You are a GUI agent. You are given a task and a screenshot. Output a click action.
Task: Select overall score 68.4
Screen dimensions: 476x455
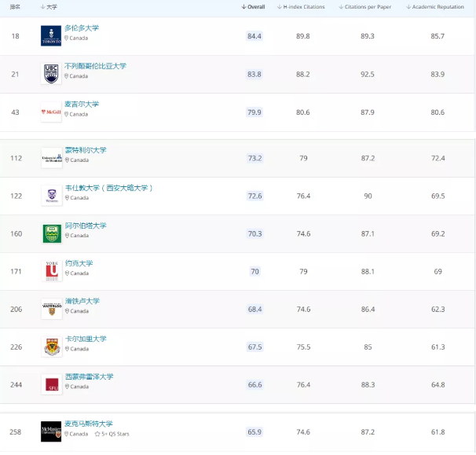(x=254, y=309)
